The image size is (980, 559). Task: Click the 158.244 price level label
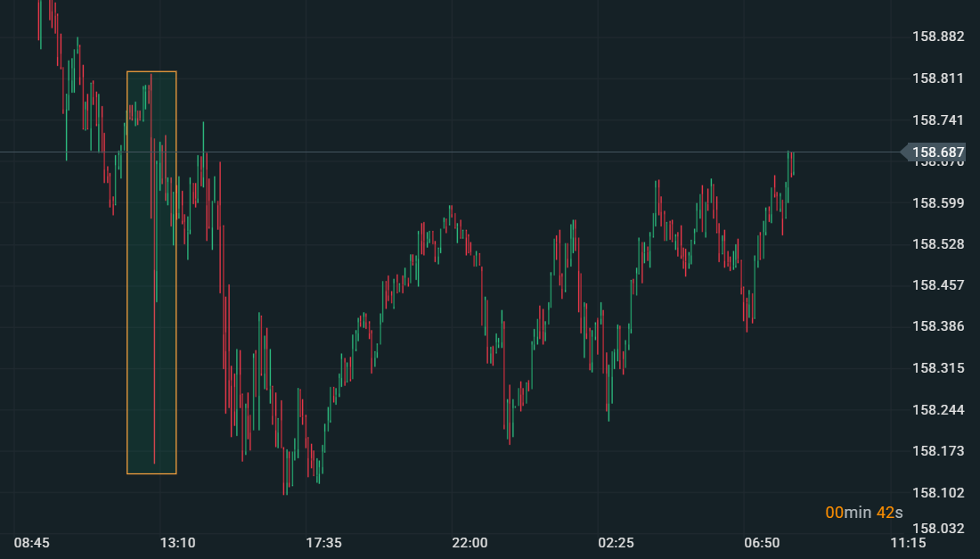click(938, 410)
